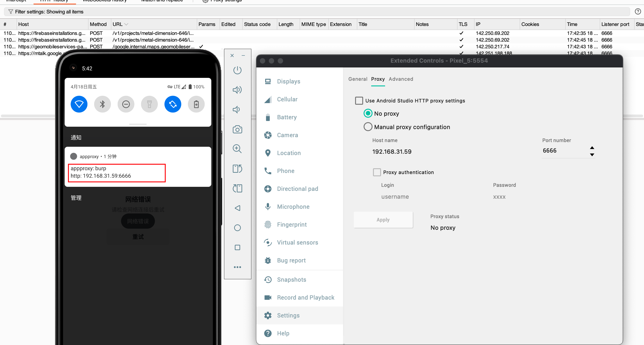
Task: Click filter funnel icon in Burp
Action: (11, 12)
